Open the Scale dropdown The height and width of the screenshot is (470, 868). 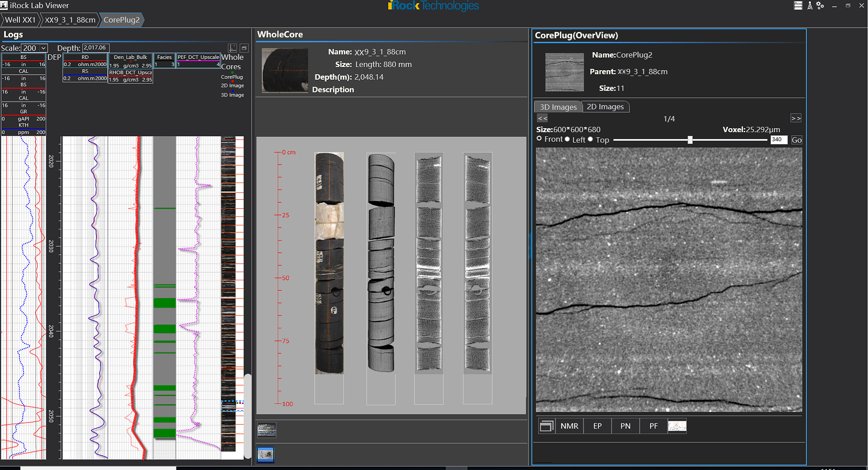pyautogui.click(x=34, y=48)
